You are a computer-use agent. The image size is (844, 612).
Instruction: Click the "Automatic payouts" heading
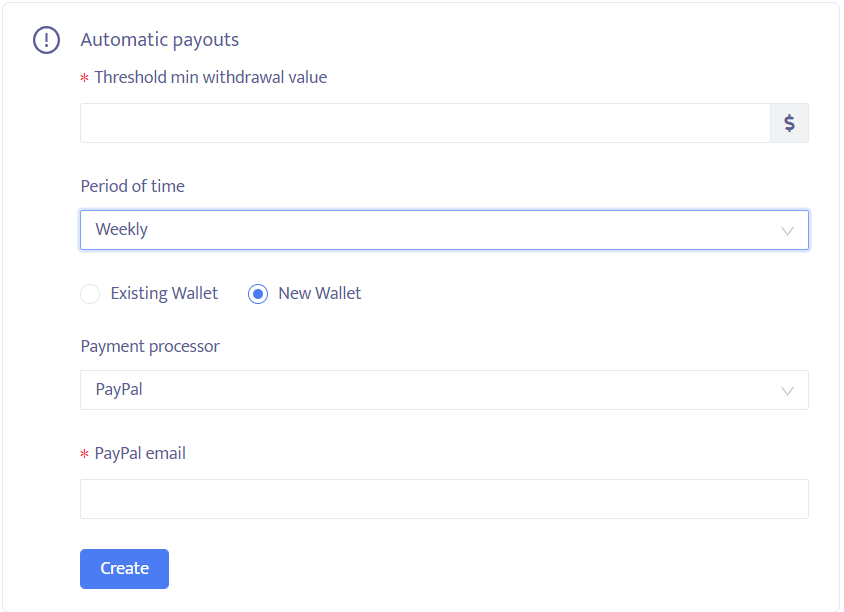click(x=160, y=40)
